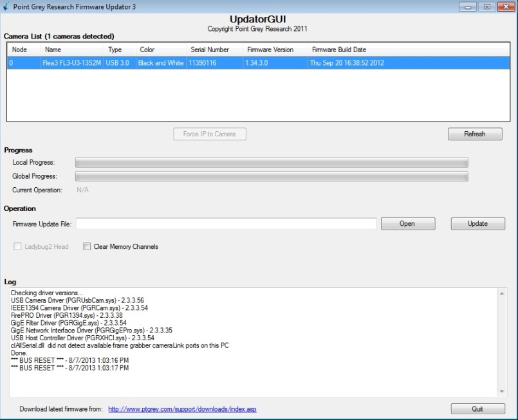
Task: Close the Firmware Updator window
Action: (504, 6)
